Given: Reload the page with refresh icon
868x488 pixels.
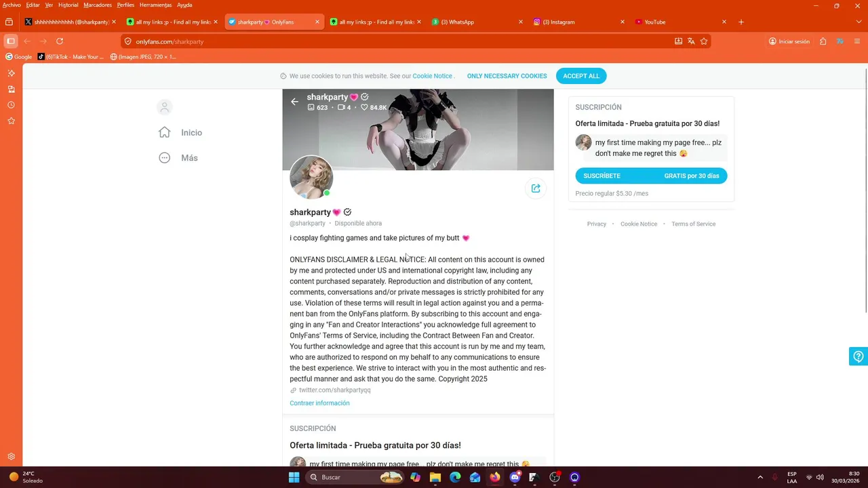Looking at the screenshot, I should [60, 41].
